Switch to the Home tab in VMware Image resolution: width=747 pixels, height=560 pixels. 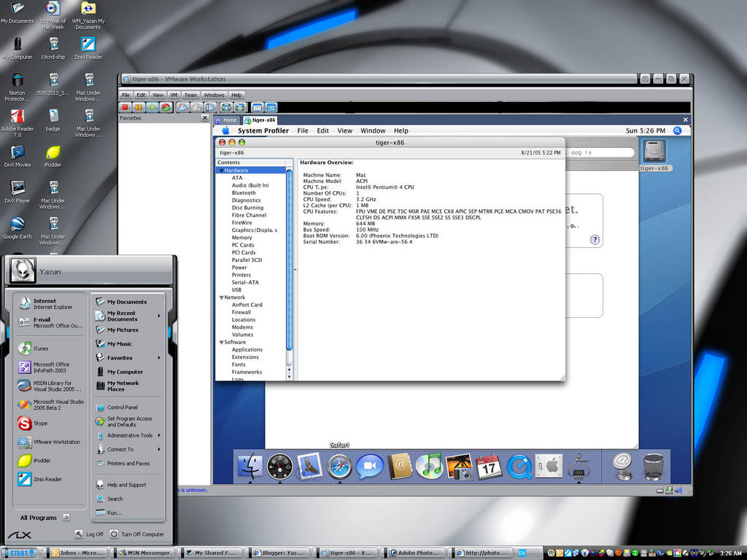pos(227,120)
